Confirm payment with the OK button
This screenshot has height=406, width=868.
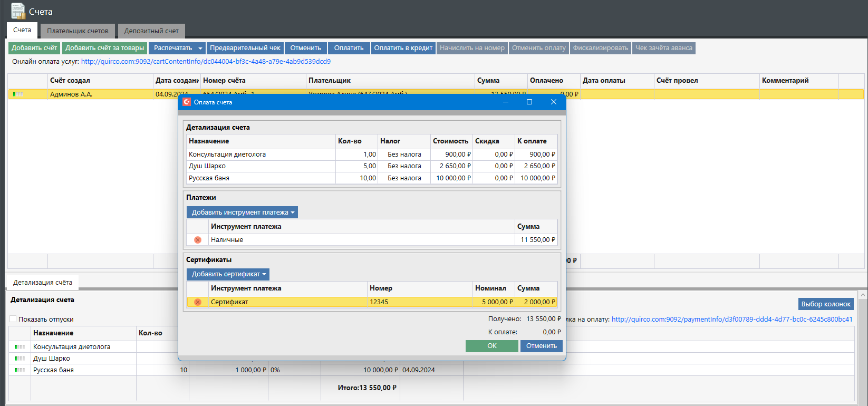tap(491, 346)
